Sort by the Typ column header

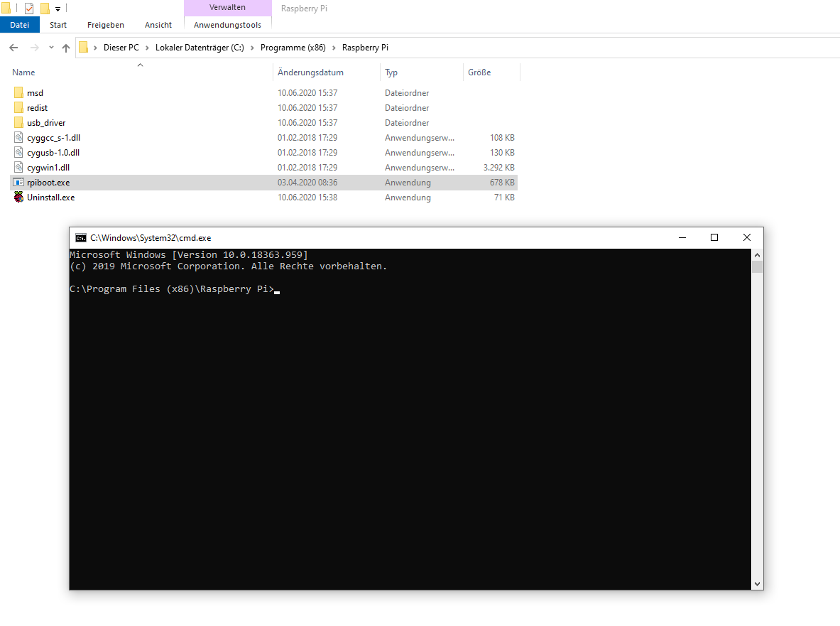point(422,72)
